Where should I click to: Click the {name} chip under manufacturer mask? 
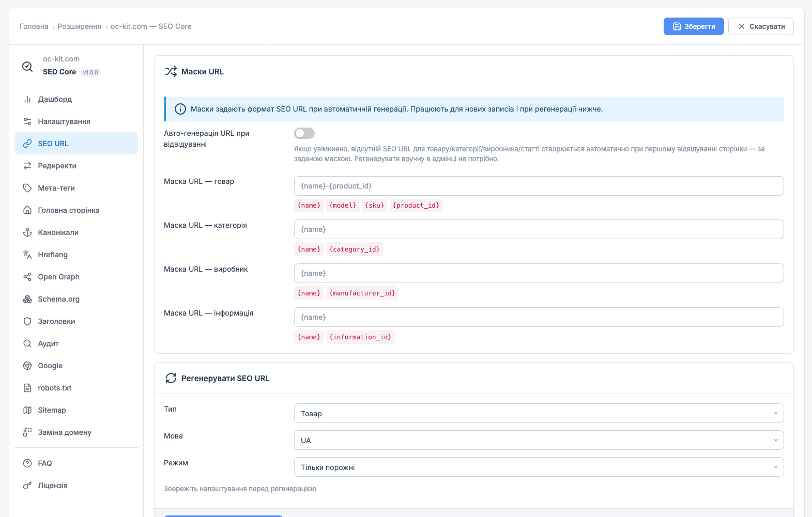click(309, 293)
